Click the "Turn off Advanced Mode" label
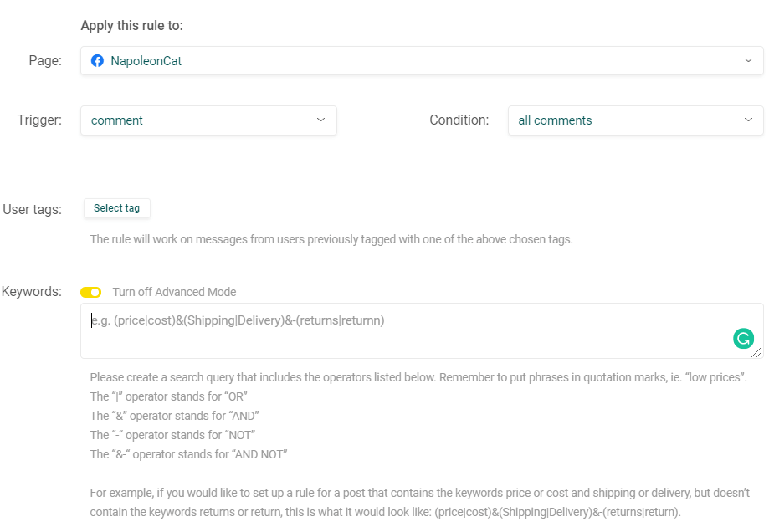This screenshot has height=532, width=769. [174, 292]
